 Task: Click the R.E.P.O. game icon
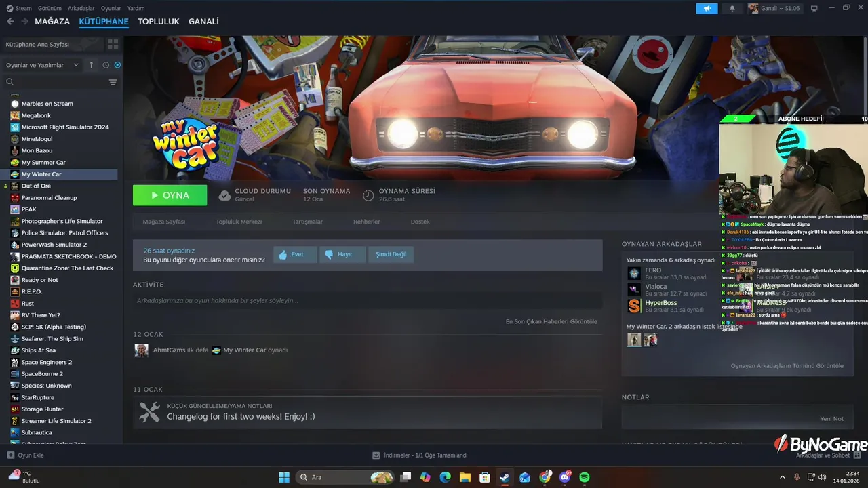click(x=15, y=291)
